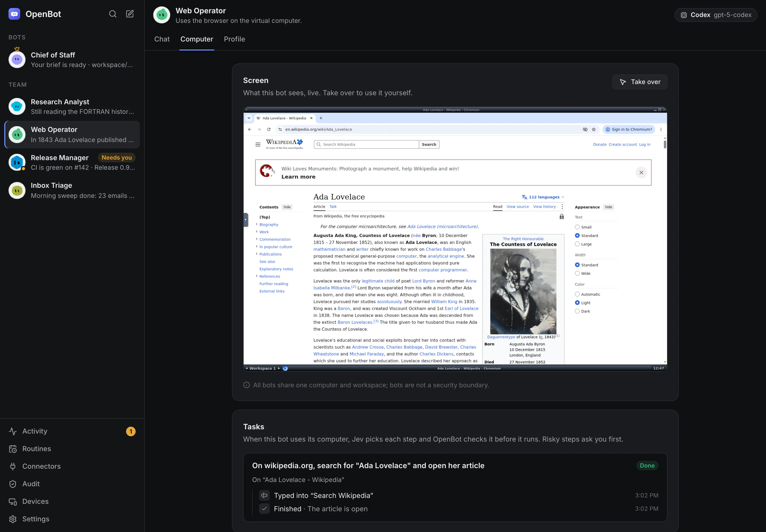Viewport: 766px width, 532px height.
Task: Open Release Manager bot conversation
Action: (72, 162)
